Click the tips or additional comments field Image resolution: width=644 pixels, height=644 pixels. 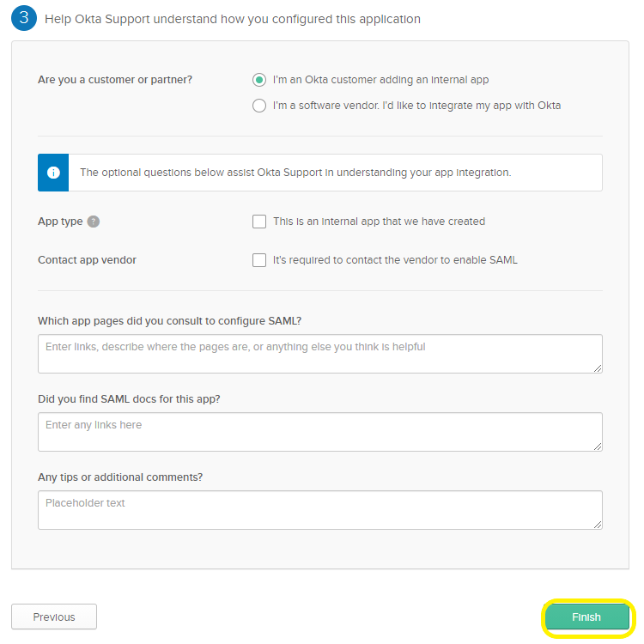point(319,509)
